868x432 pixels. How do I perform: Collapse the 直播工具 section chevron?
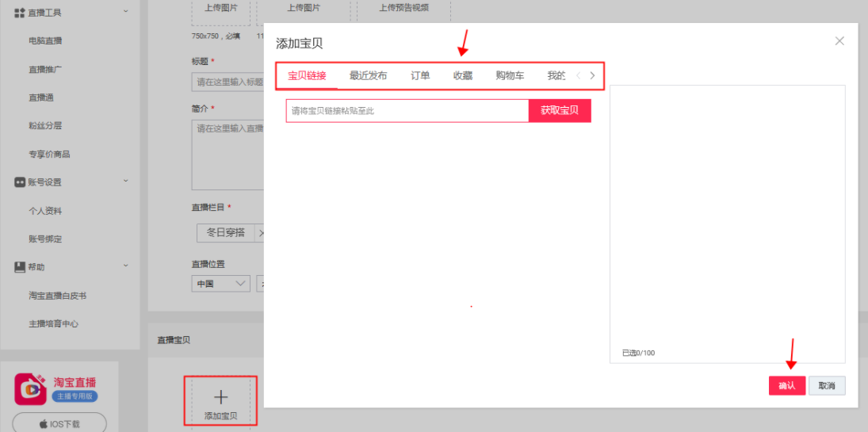[x=125, y=12]
